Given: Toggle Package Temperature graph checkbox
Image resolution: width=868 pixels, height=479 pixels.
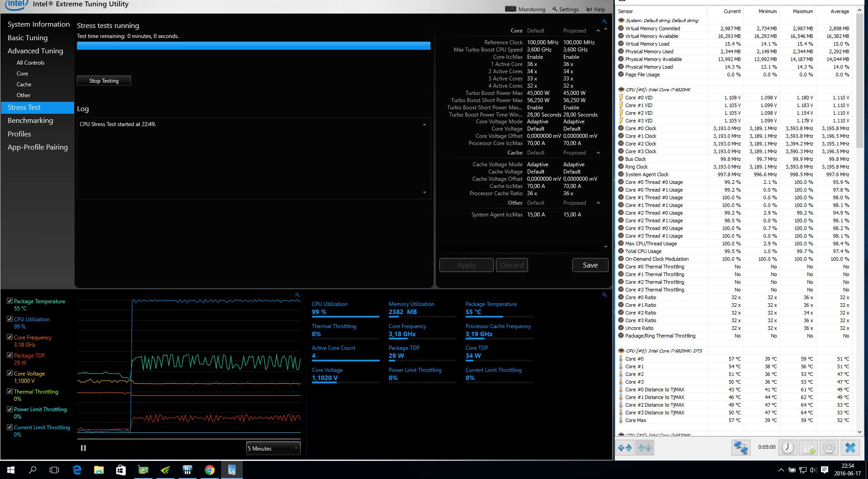Looking at the screenshot, I should tap(9, 301).
